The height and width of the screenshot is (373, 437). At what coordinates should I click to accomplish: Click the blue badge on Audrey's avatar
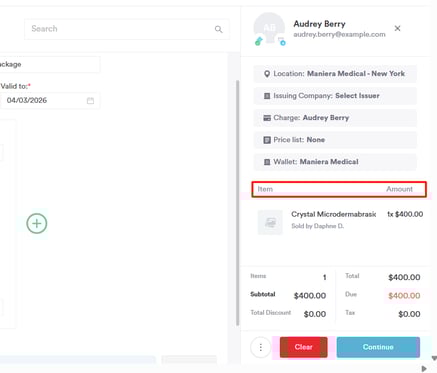(282, 42)
